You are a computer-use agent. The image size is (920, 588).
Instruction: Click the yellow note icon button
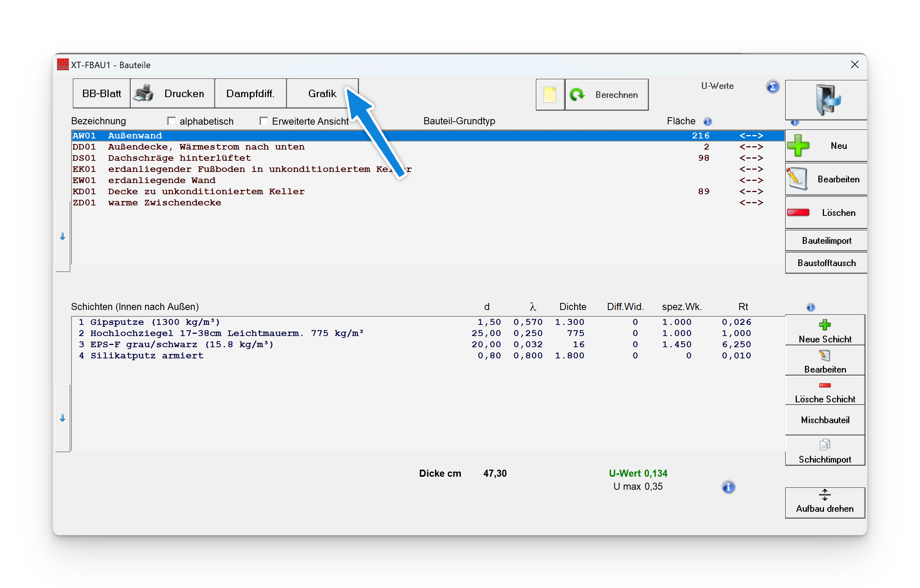tap(550, 95)
